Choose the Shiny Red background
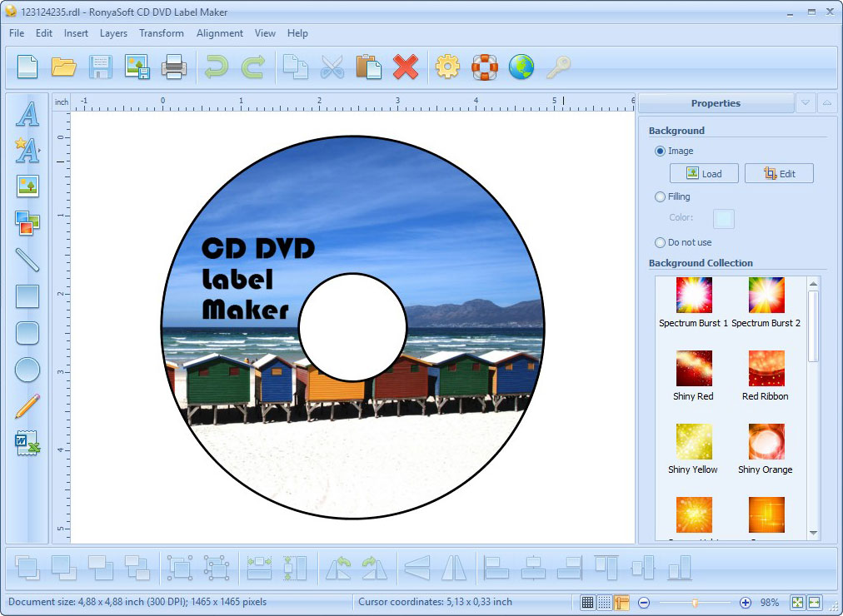The image size is (843, 616). (694, 376)
